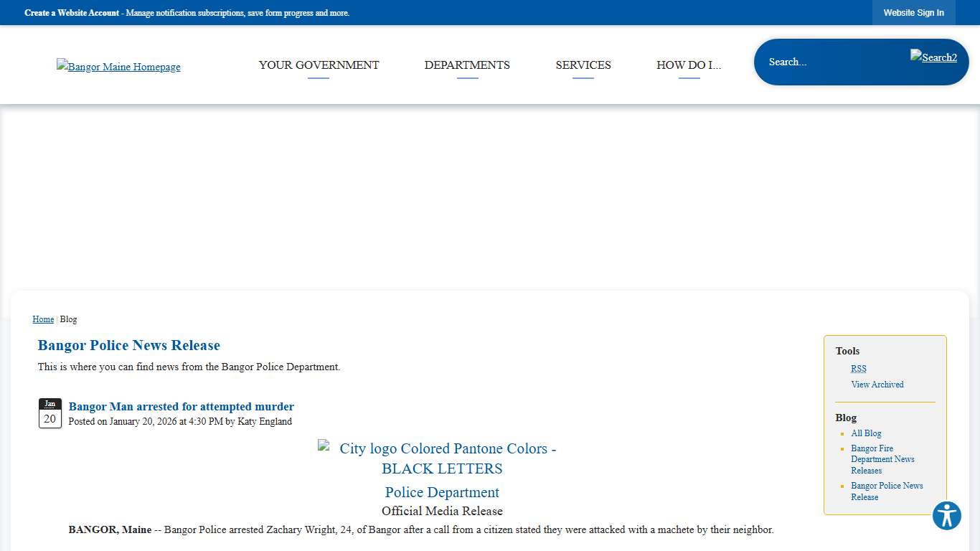Open Bangor Man arrested for attempted murder
Screen dimensions: 980x551
[x=181, y=406]
